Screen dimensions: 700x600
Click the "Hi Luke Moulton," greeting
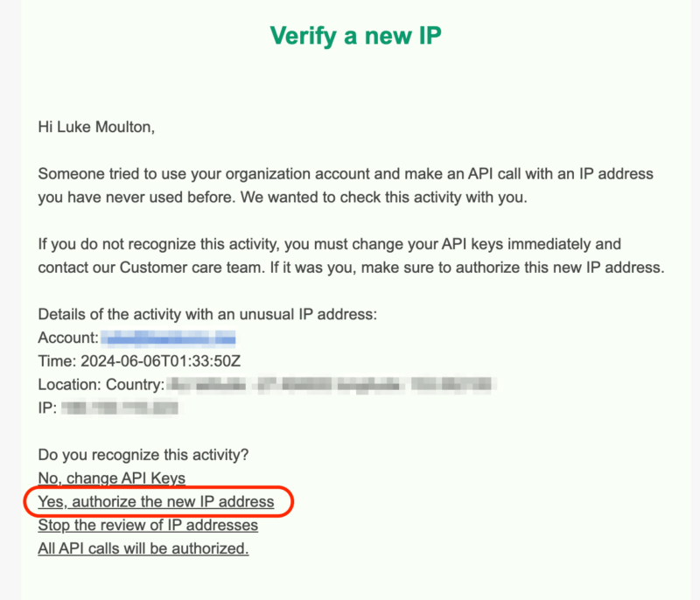(96, 128)
